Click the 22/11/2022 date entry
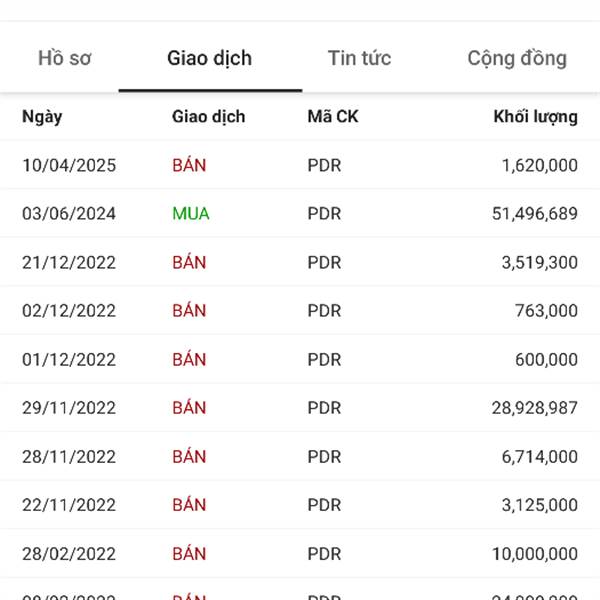The image size is (600, 600). [69, 505]
